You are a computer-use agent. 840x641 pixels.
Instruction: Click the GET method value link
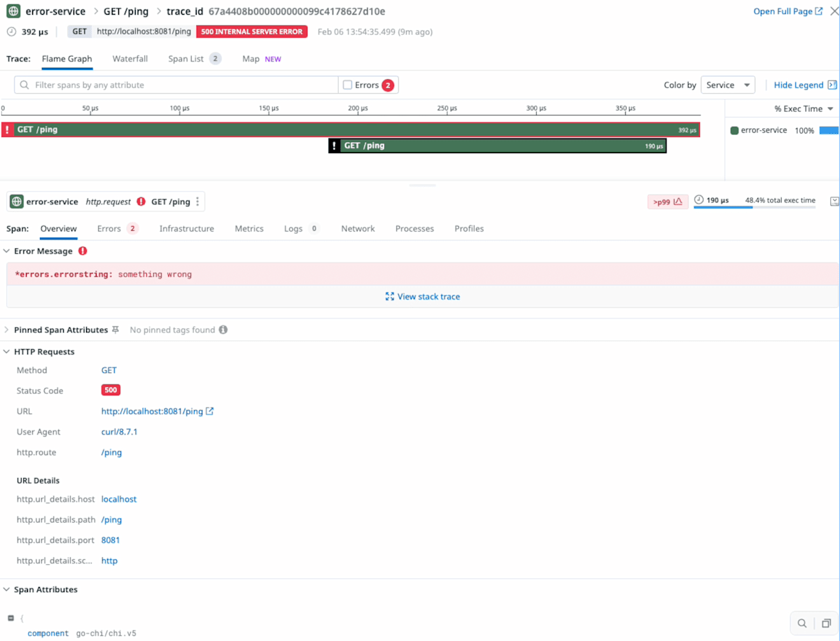(109, 370)
